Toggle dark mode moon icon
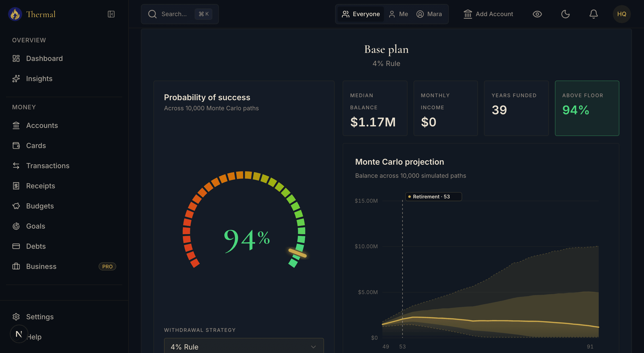The width and height of the screenshot is (644, 353). pos(565,14)
